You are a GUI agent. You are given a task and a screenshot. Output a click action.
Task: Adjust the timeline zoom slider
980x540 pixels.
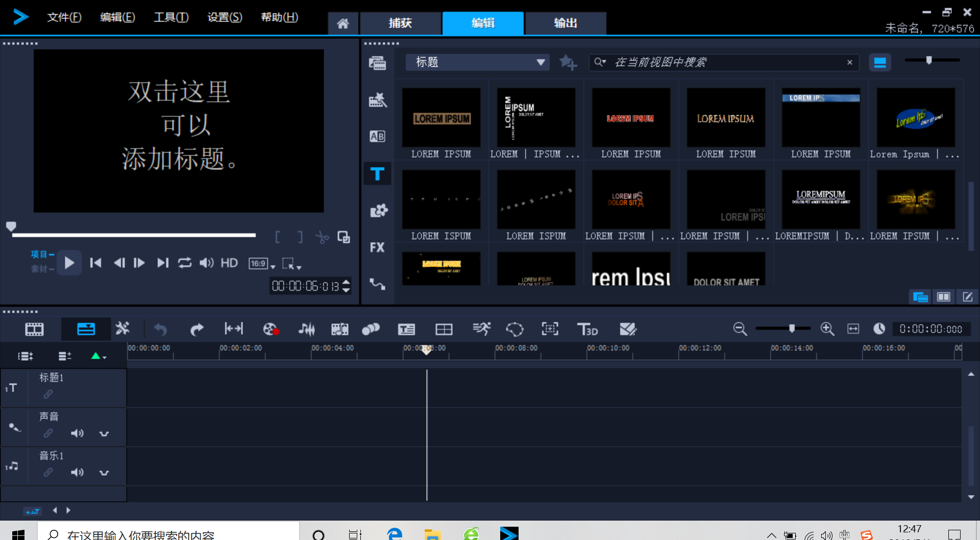792,328
